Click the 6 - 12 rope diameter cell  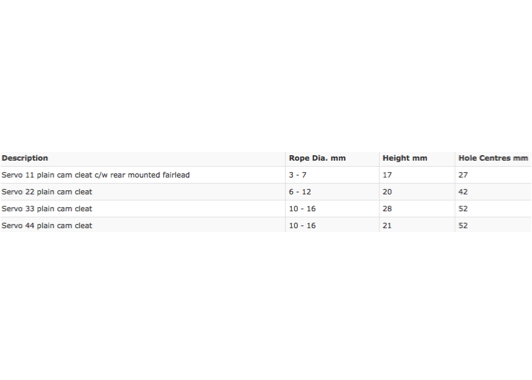point(300,192)
